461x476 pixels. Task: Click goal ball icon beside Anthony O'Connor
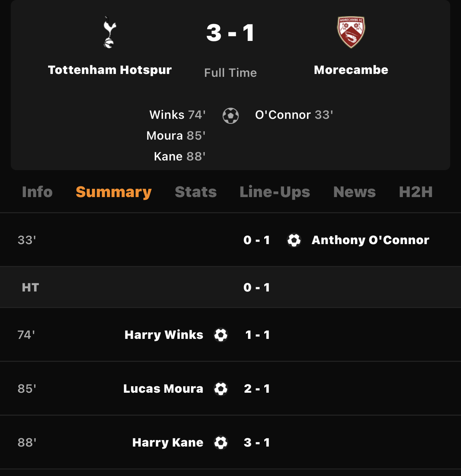[x=294, y=240]
